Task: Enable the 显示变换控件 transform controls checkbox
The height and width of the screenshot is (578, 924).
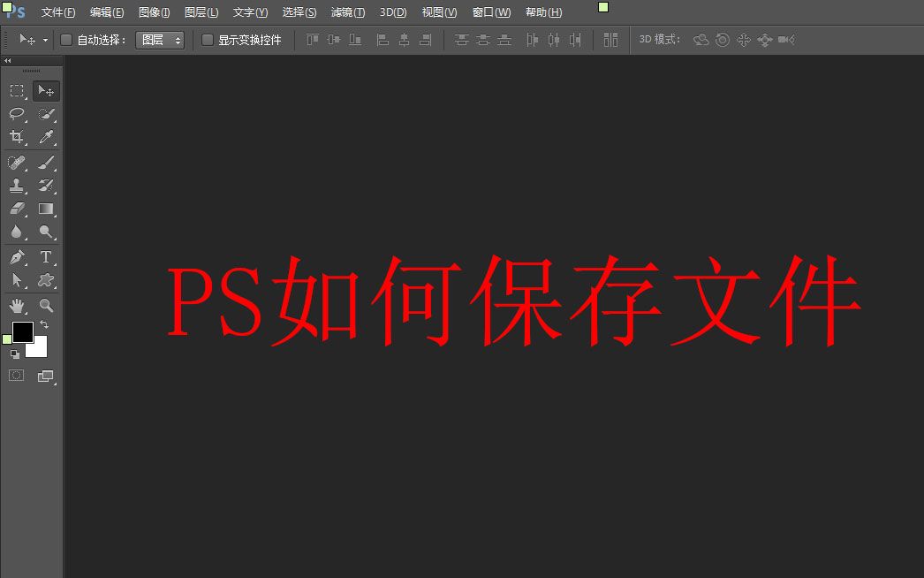Action: coord(208,40)
